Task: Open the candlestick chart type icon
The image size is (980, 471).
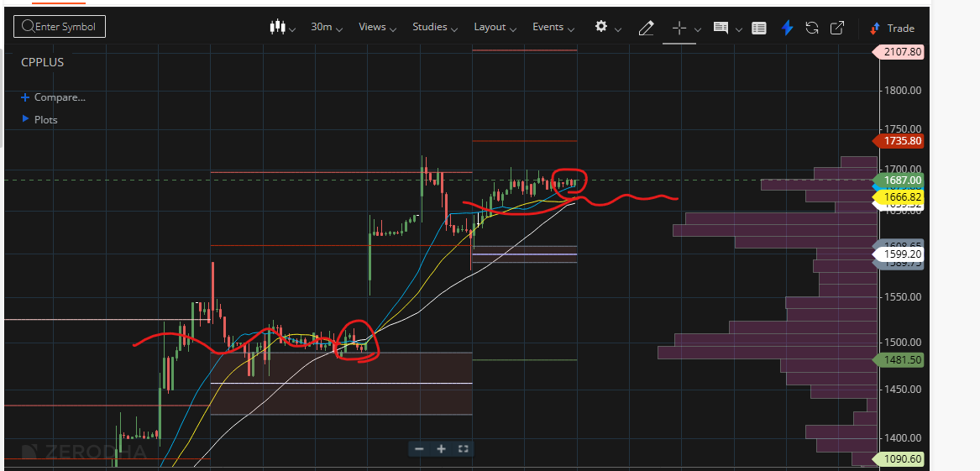Action: pyautogui.click(x=277, y=27)
